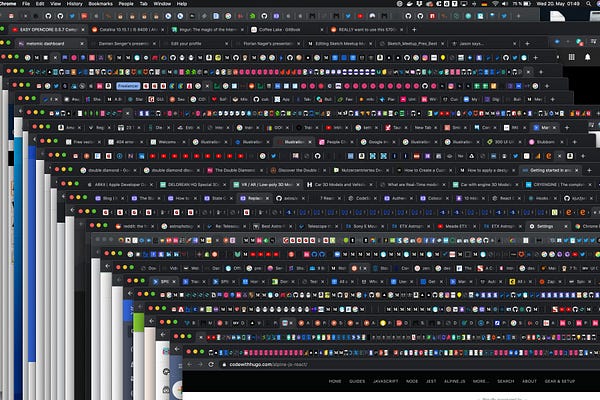The image size is (600, 400).
Task: Go forward in the codewithhugo.com window
Action: coord(200,364)
